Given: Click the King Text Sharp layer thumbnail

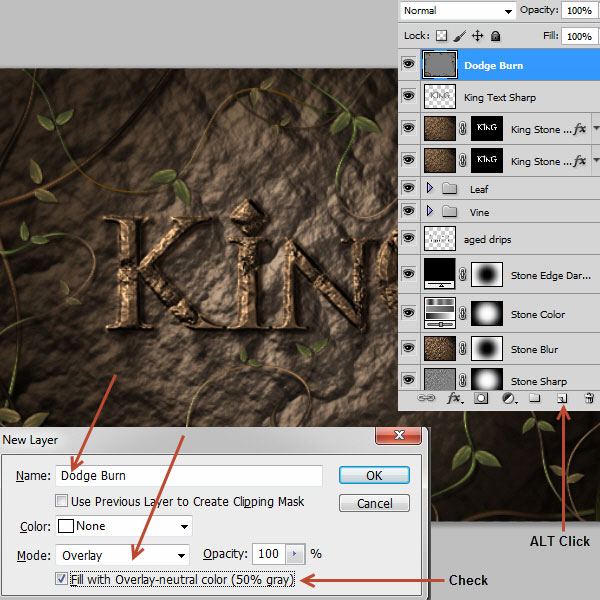Looking at the screenshot, I should coord(440,96).
